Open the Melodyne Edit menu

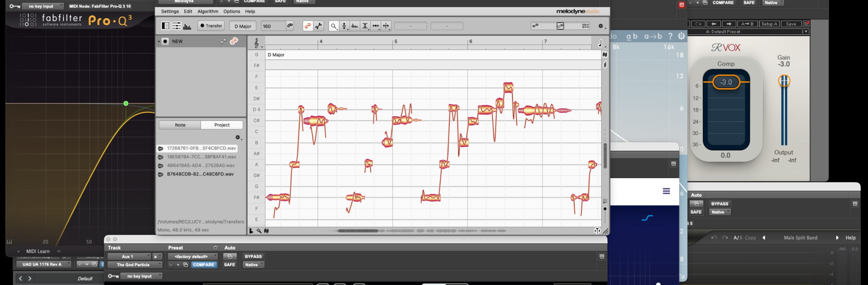click(x=188, y=11)
